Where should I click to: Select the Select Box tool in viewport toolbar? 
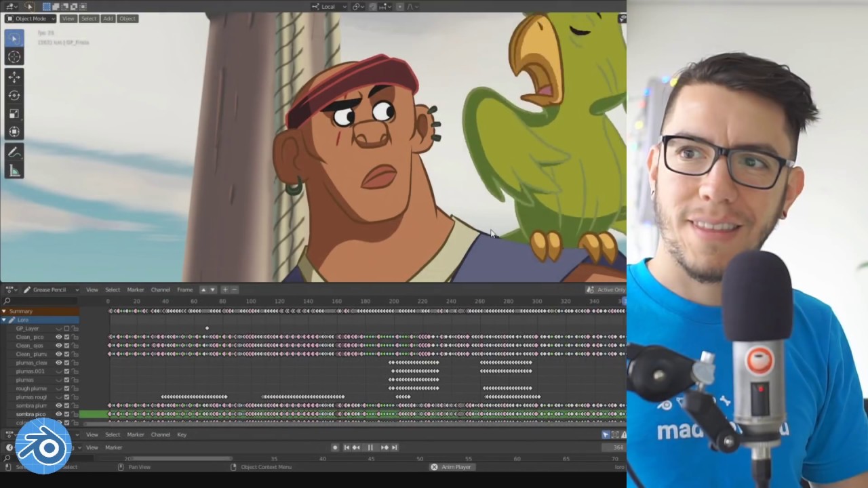14,39
